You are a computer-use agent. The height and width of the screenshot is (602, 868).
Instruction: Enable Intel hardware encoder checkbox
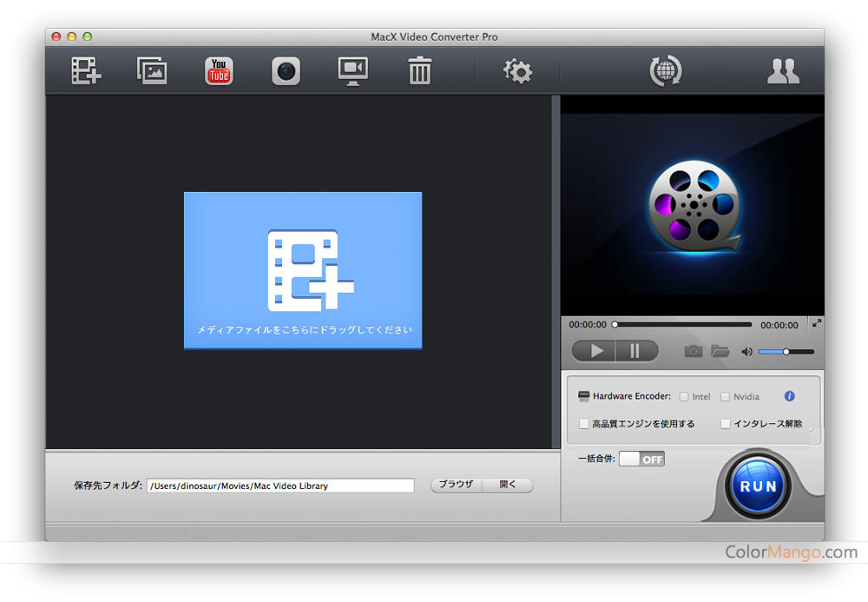click(x=684, y=396)
